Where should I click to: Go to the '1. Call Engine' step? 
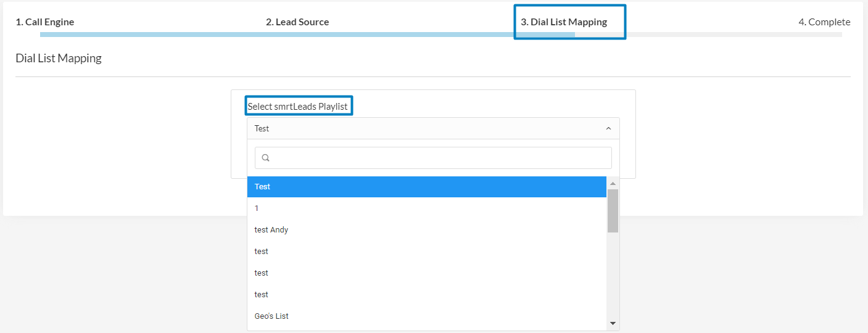(x=45, y=22)
